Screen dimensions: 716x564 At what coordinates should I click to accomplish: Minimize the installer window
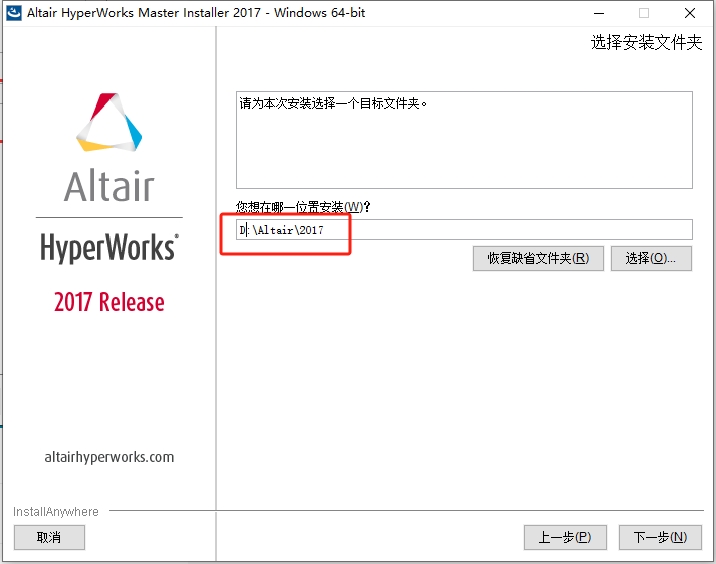pos(597,13)
